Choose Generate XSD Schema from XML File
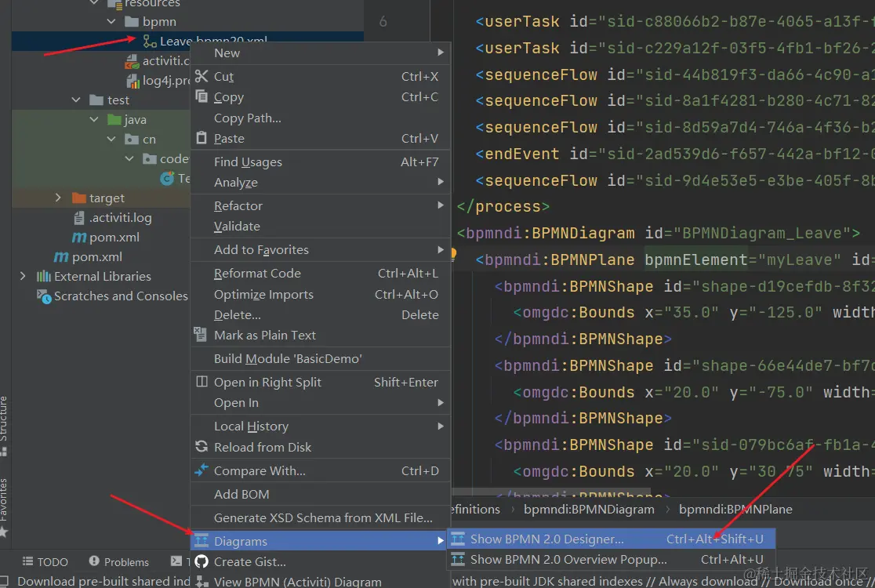Image resolution: width=875 pixels, height=588 pixels. tap(321, 517)
